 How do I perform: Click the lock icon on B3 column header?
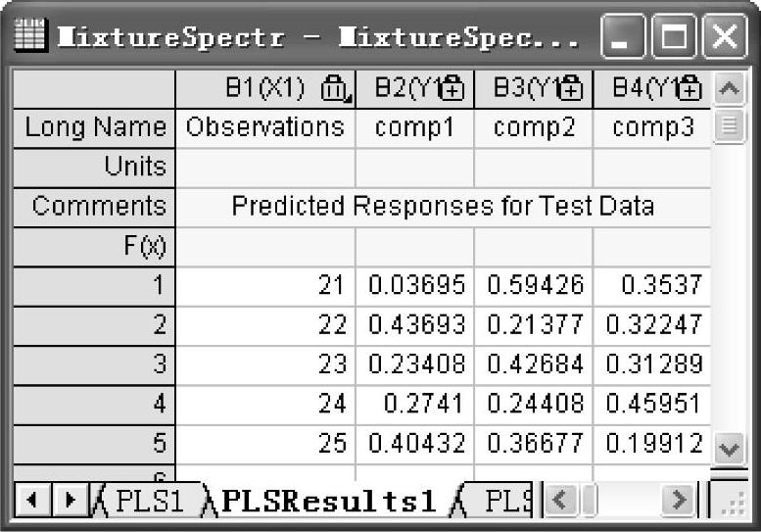click(571, 89)
